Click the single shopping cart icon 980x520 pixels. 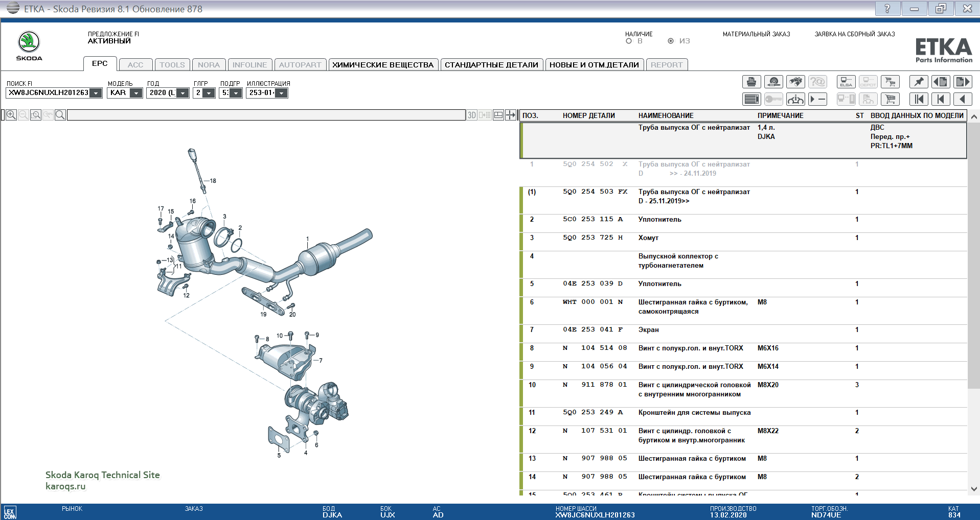[890, 99]
